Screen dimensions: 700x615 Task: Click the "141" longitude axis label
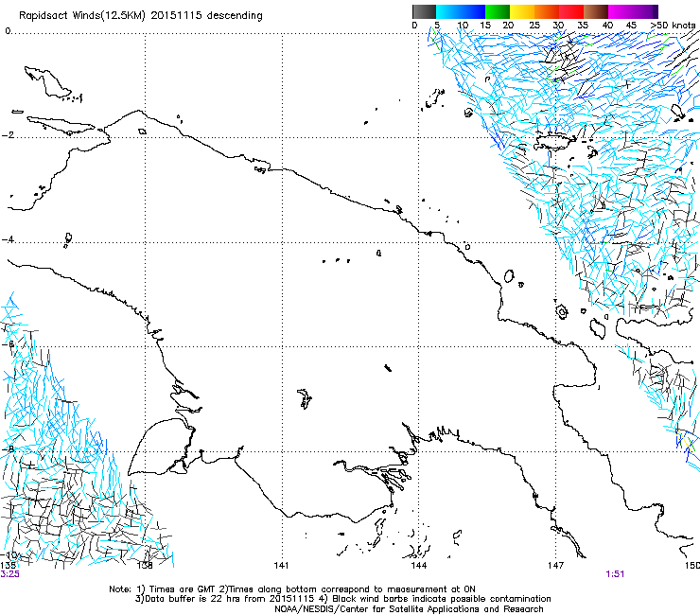pos(281,566)
